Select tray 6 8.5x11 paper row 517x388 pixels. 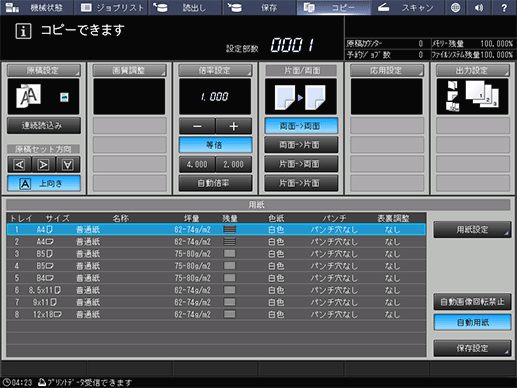point(216,290)
